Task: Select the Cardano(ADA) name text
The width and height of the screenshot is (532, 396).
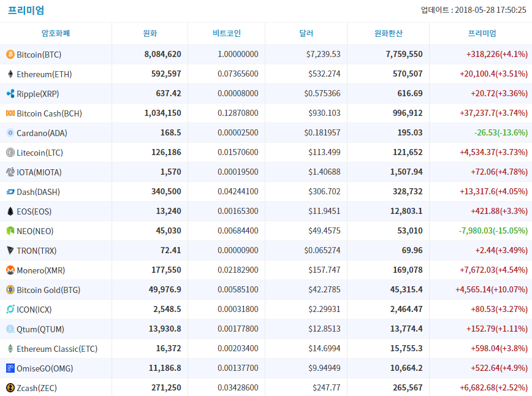Action: click(42, 133)
